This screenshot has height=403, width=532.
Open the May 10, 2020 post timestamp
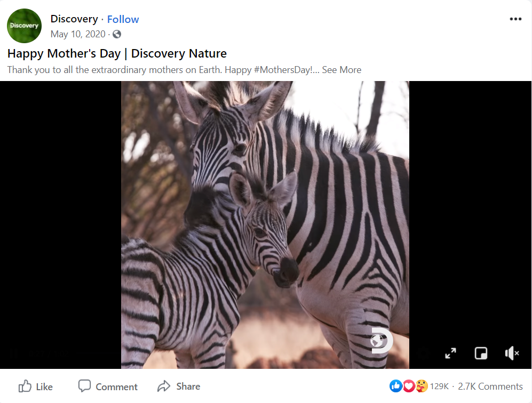[x=78, y=34]
